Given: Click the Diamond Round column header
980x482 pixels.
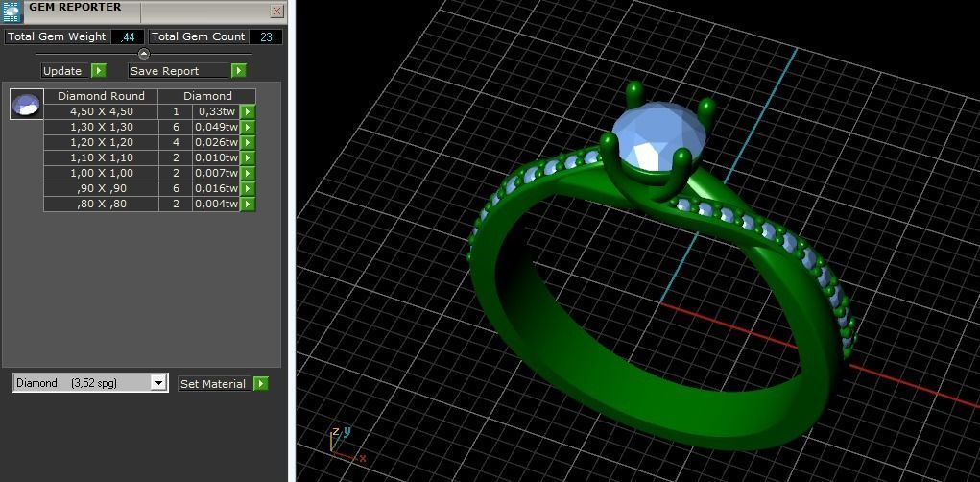Looking at the screenshot, I should [x=101, y=96].
